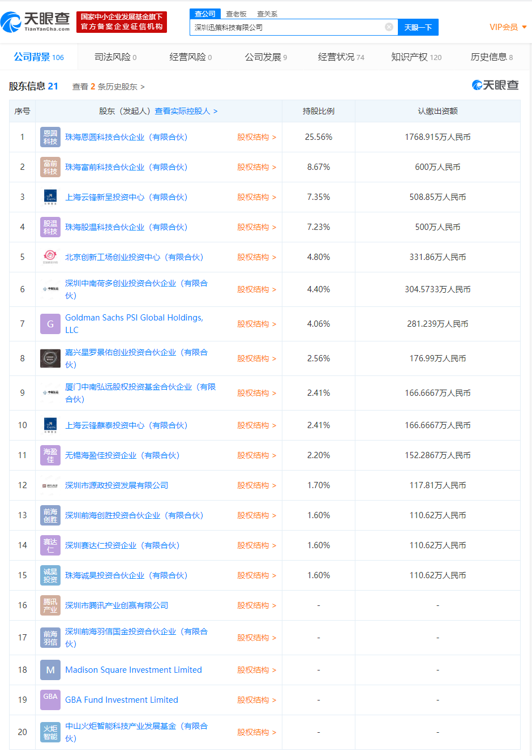The height and width of the screenshot is (756, 532).
Task: Click the 25.56% shareholding value
Action: tap(319, 137)
